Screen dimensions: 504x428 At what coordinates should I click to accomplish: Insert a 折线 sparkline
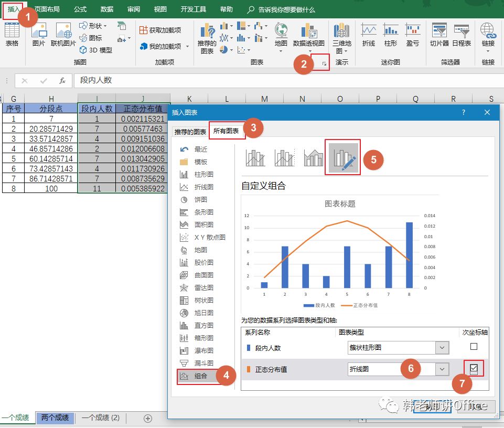pyautogui.click(x=368, y=35)
